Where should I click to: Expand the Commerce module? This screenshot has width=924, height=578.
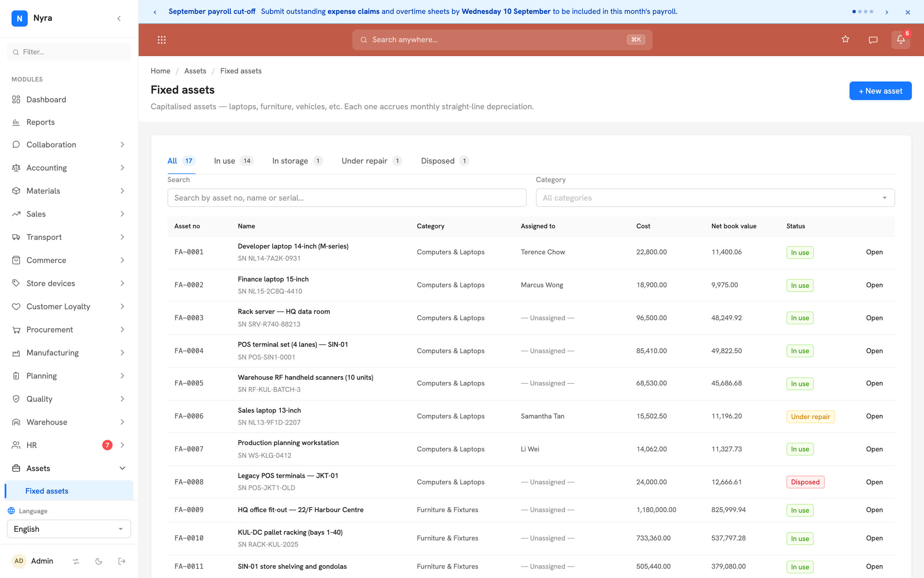tap(69, 260)
